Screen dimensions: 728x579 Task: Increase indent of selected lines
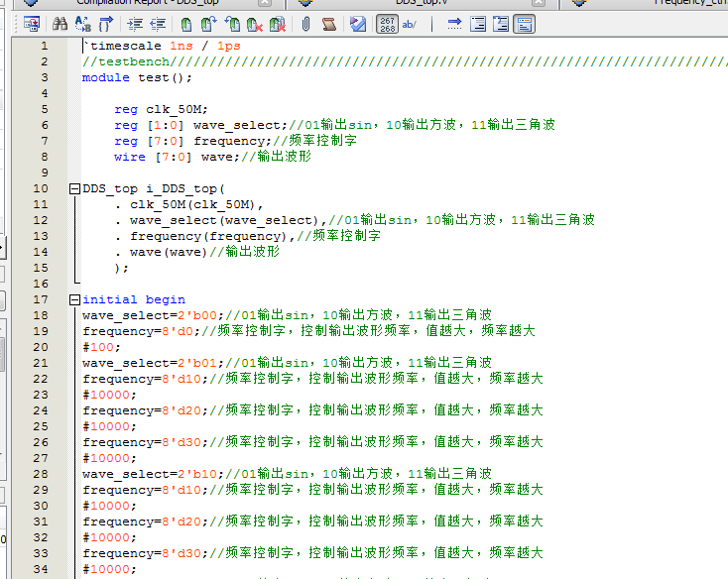[135, 24]
